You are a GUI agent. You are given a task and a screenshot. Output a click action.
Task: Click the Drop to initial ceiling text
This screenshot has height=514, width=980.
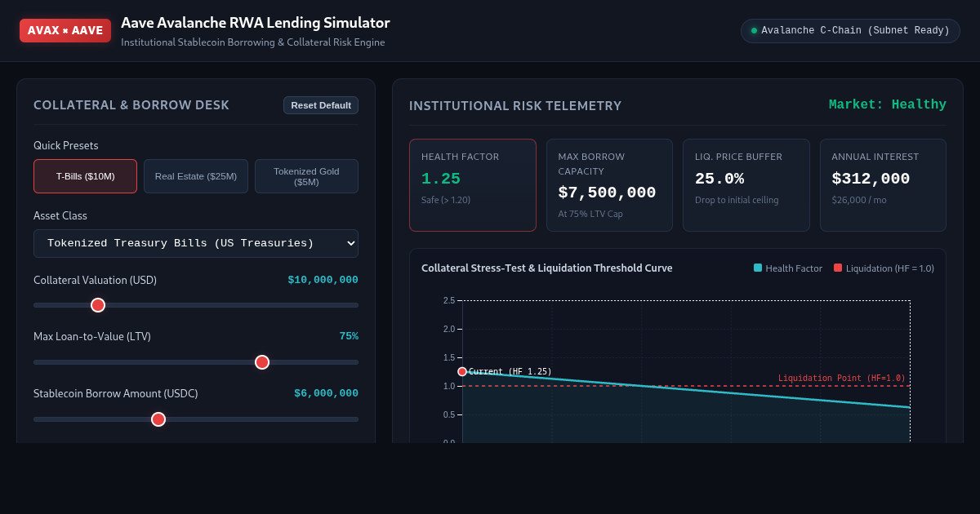click(737, 200)
